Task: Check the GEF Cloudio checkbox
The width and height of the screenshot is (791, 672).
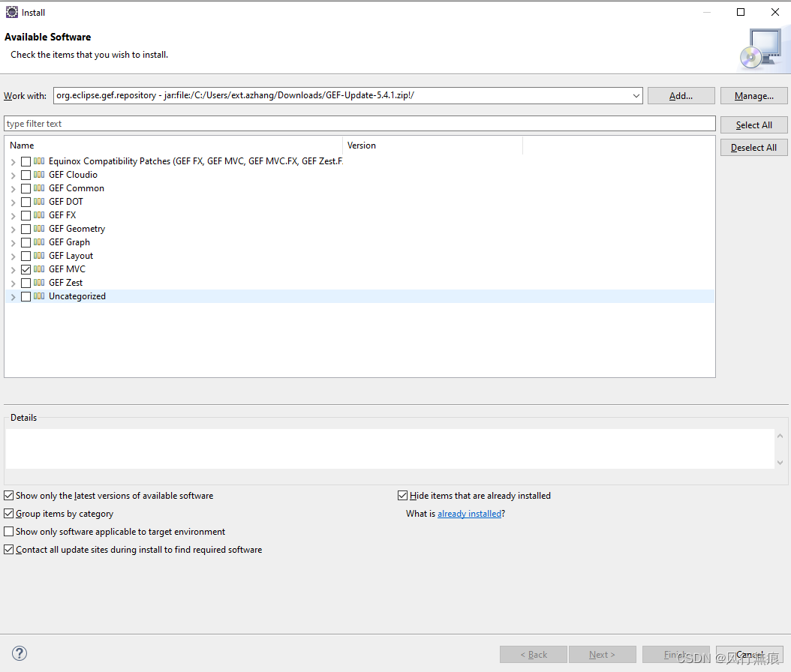Action: click(26, 175)
